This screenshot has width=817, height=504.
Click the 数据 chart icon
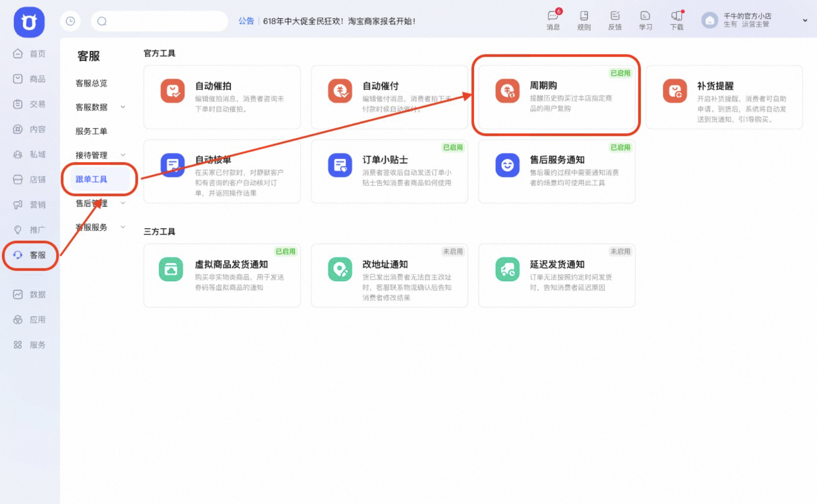18,294
